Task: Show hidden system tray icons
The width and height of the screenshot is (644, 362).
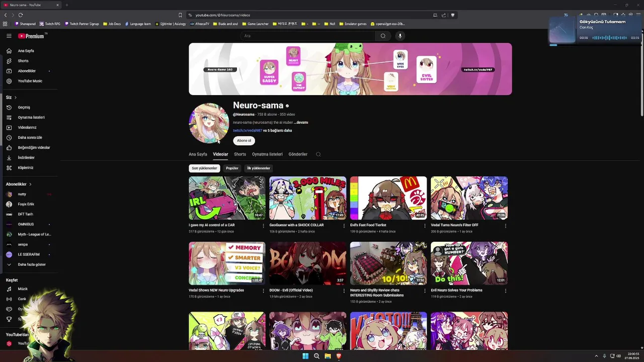Action: (x=596, y=356)
